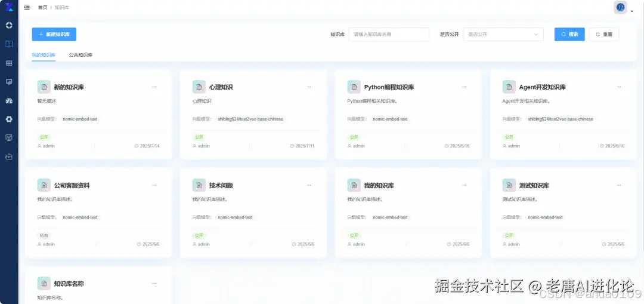This screenshot has width=644, height=304.
Task: Click document icon of 知识库名称 card
Action: click(44, 284)
